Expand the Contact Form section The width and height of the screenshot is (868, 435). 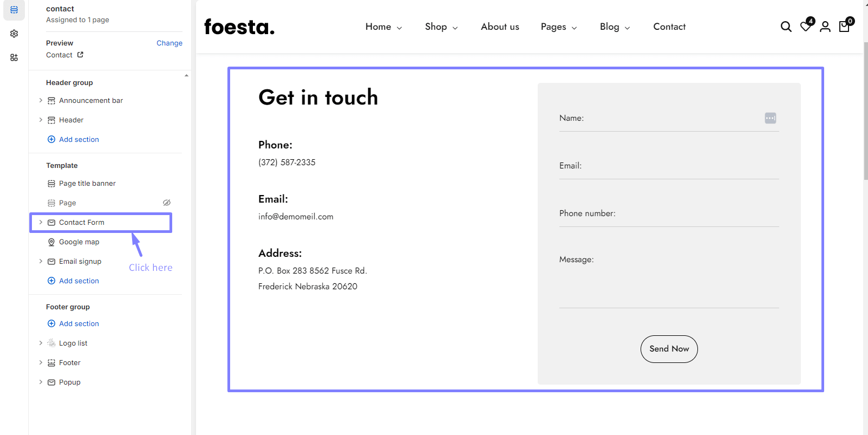pyautogui.click(x=41, y=222)
